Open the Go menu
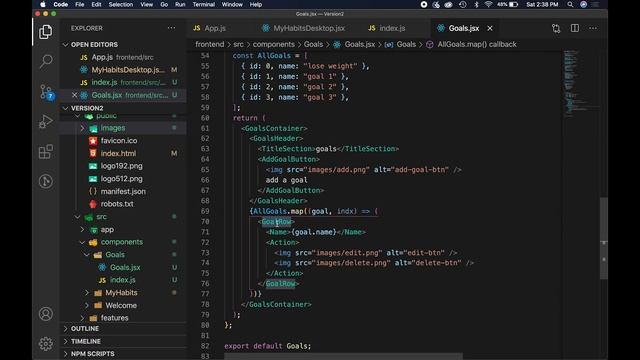Image resolution: width=640 pixels, height=360 pixels. tap(164, 4)
